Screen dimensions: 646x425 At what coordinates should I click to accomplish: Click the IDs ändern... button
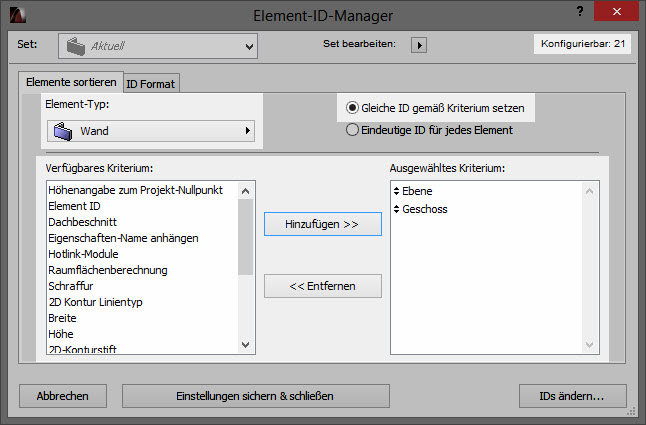click(572, 396)
